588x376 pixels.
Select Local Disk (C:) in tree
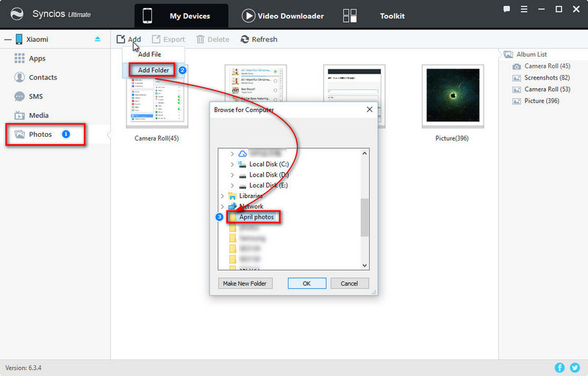pos(269,164)
